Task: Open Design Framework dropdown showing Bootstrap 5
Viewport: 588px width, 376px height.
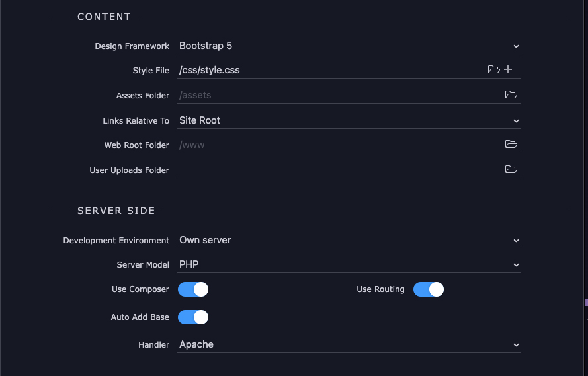Action: point(349,46)
